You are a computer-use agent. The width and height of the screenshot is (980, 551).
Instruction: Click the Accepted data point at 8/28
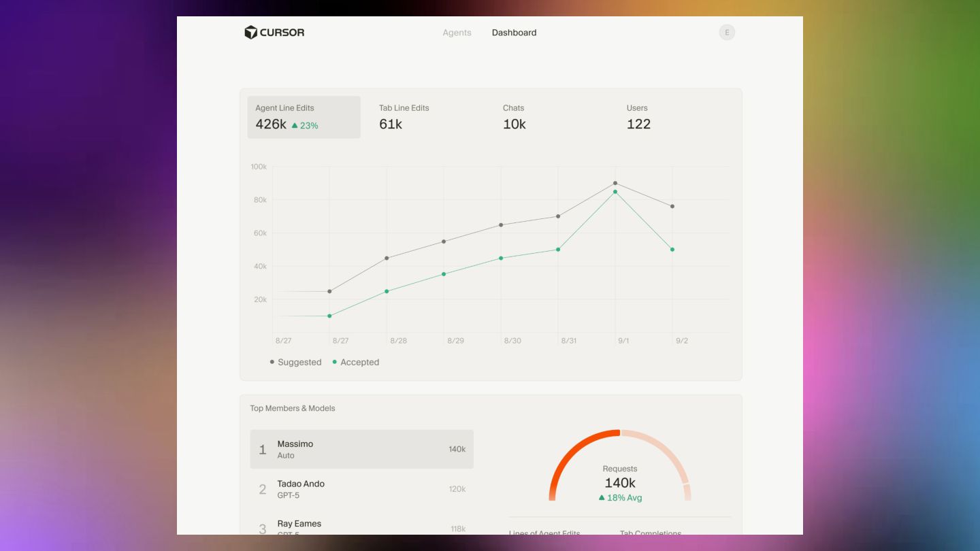387,291
